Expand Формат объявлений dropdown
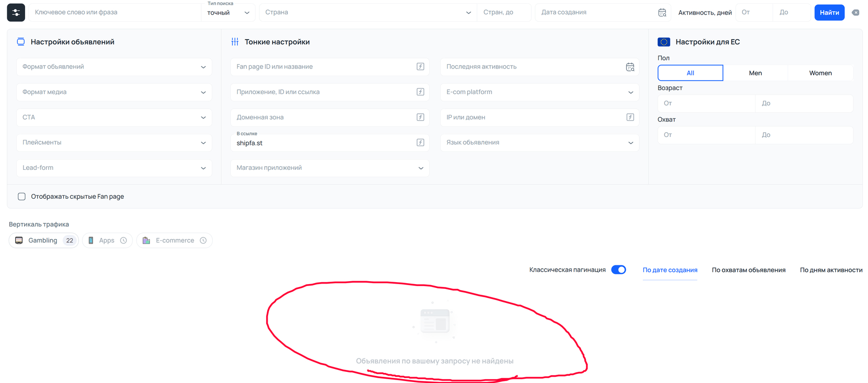The image size is (868, 383). [114, 67]
